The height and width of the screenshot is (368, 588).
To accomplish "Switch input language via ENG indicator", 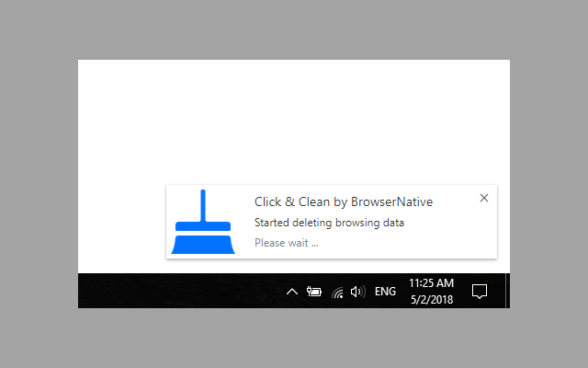I will 385,292.
